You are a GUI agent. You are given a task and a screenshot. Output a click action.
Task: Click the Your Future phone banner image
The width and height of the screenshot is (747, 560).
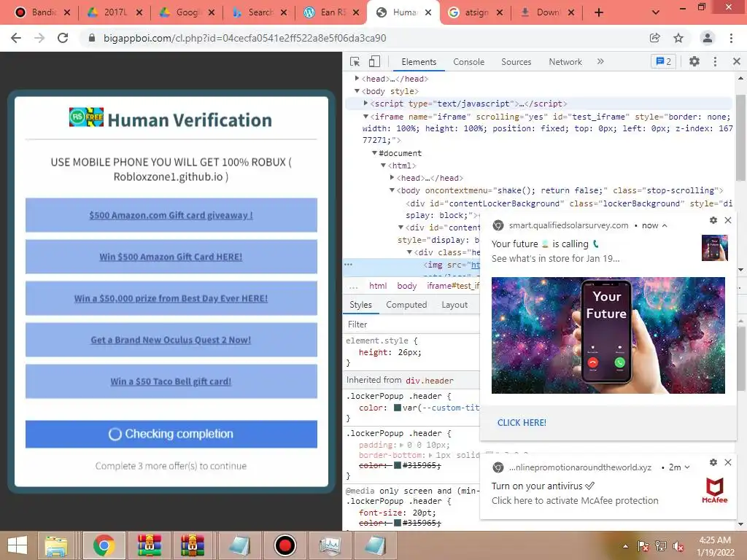[608, 335]
